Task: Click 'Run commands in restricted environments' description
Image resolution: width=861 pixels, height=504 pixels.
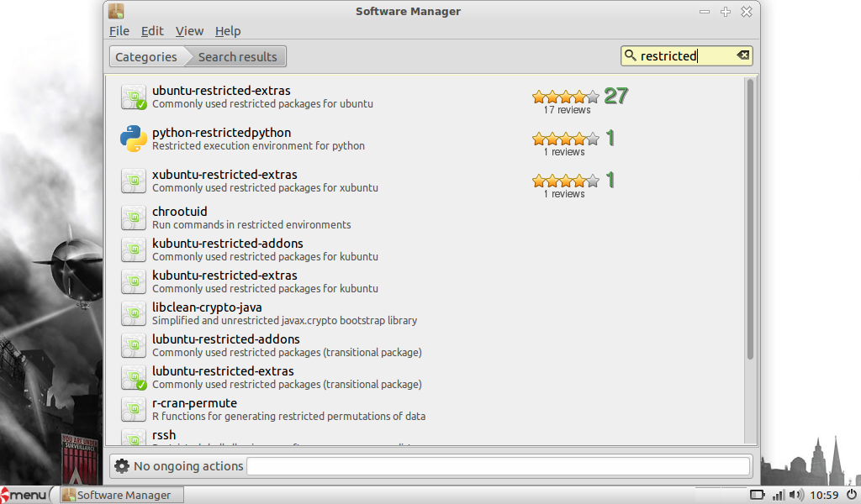Action: point(251,225)
